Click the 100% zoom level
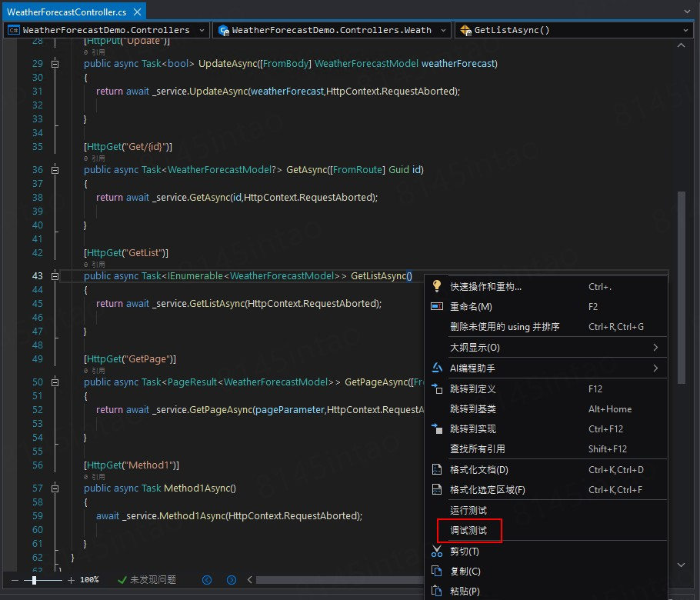The width and height of the screenshot is (700, 600). pyautogui.click(x=89, y=580)
